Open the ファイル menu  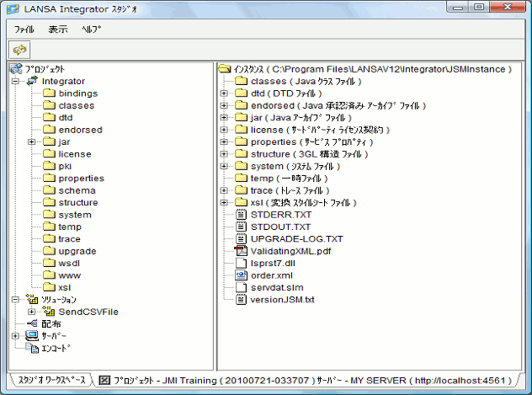[24, 29]
